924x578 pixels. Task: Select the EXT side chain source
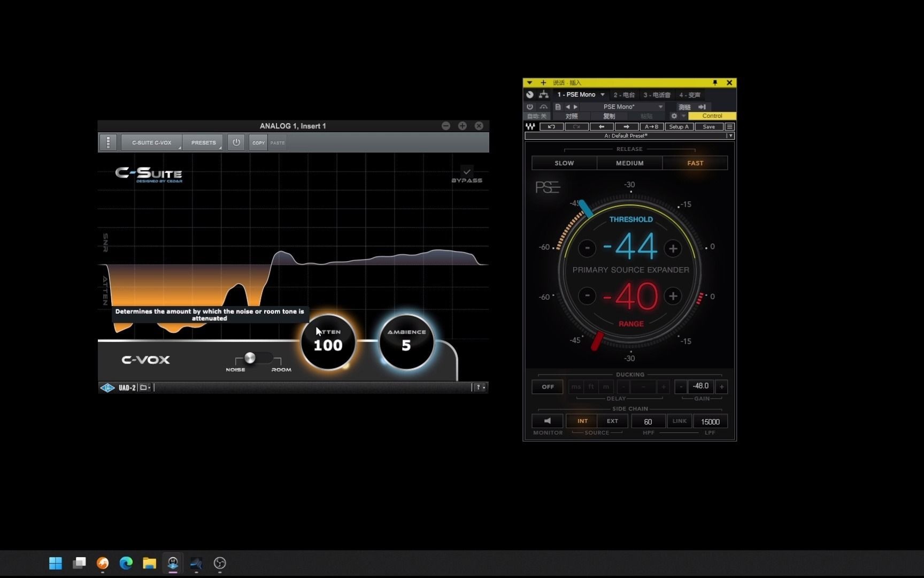click(612, 421)
